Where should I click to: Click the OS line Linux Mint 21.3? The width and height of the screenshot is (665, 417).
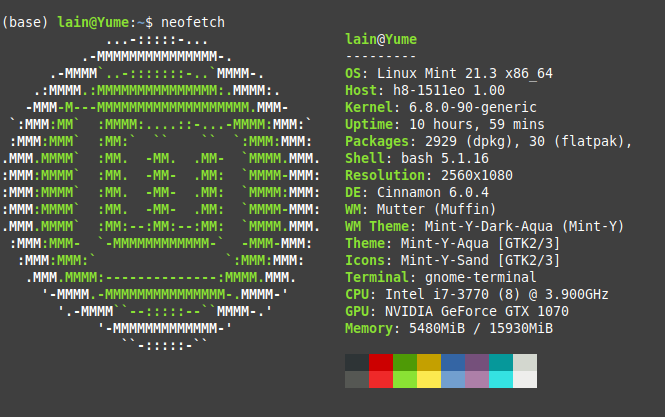(449, 73)
